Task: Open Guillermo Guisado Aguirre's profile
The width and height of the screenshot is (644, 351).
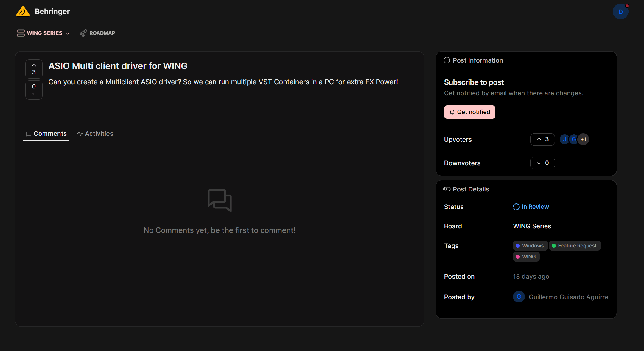Action: coord(568,297)
